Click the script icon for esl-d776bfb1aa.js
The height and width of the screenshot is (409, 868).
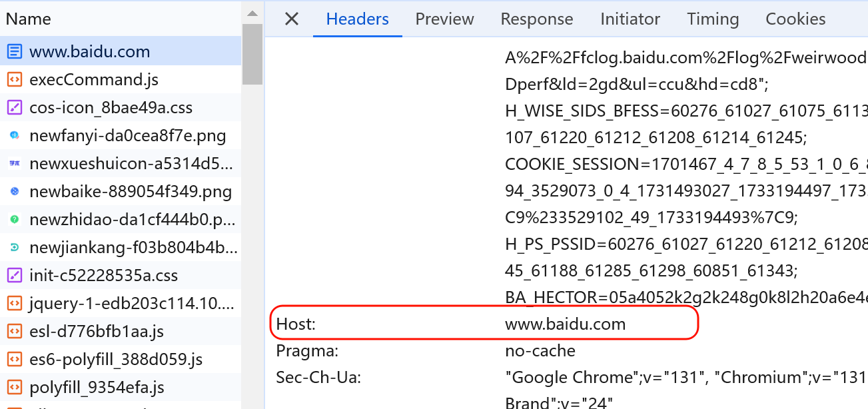14,332
